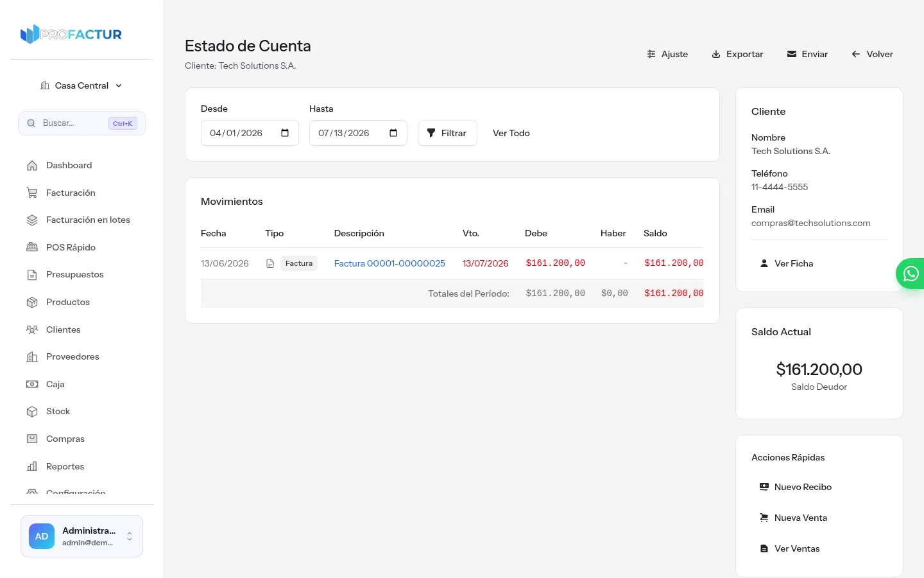Click the POS Rápido register icon

click(x=32, y=247)
